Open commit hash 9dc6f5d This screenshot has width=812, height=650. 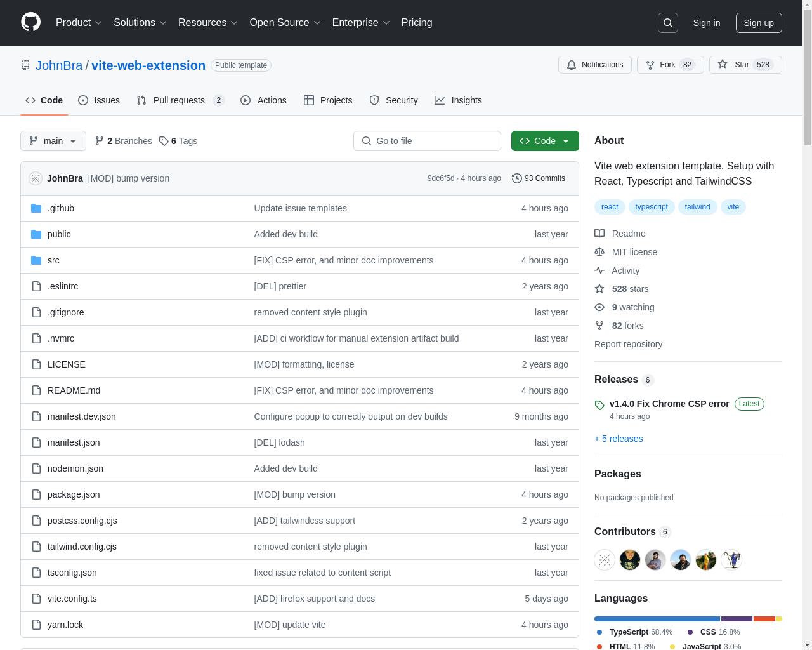pyautogui.click(x=441, y=178)
